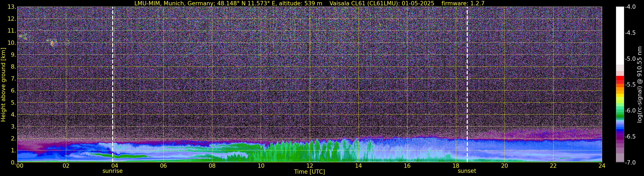644x176 pixels.
Task: Click the '12' time axis tick label
Action: (x=310, y=166)
